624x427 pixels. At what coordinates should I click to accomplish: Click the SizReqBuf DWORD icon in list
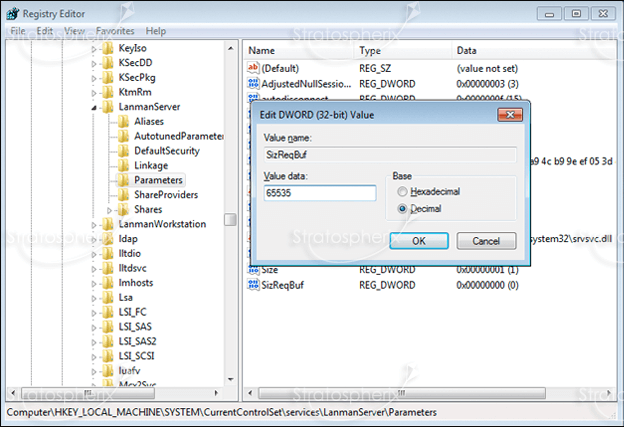tap(253, 285)
